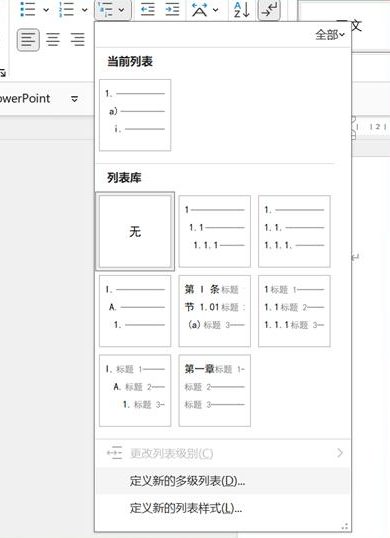Click the A-Z sort icon
Screen dimensions: 390x538
click(x=241, y=9)
